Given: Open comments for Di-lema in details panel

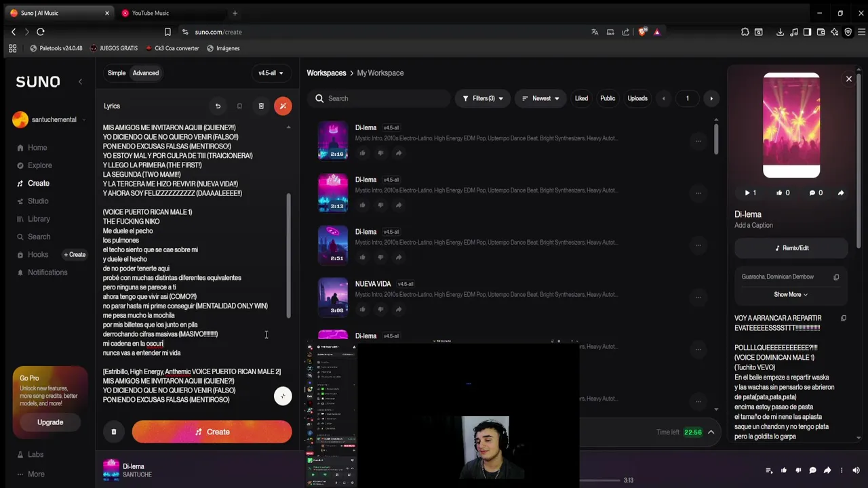Looking at the screenshot, I should pyautogui.click(x=816, y=192).
